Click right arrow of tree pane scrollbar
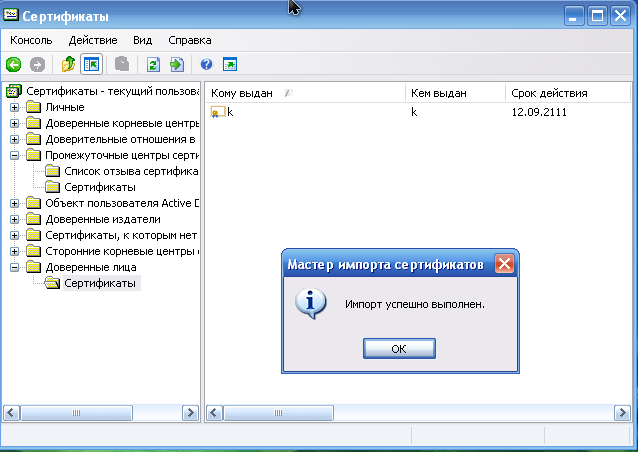638x452 pixels. [x=190, y=413]
